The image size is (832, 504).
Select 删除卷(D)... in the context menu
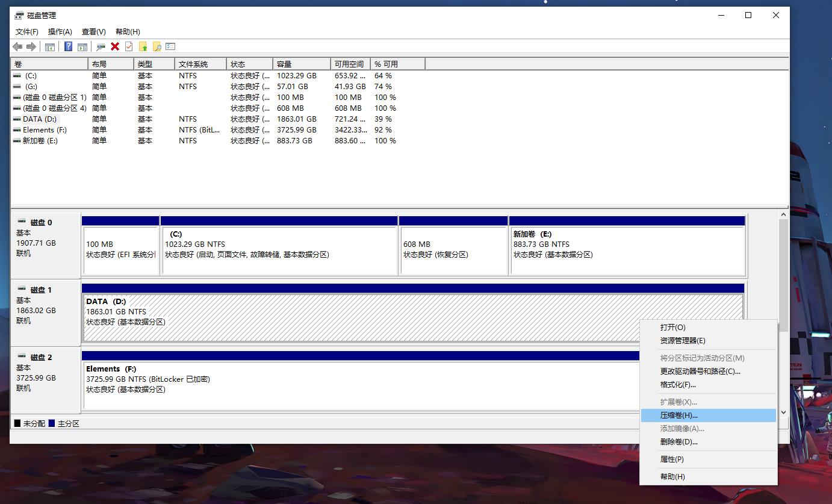coord(709,442)
